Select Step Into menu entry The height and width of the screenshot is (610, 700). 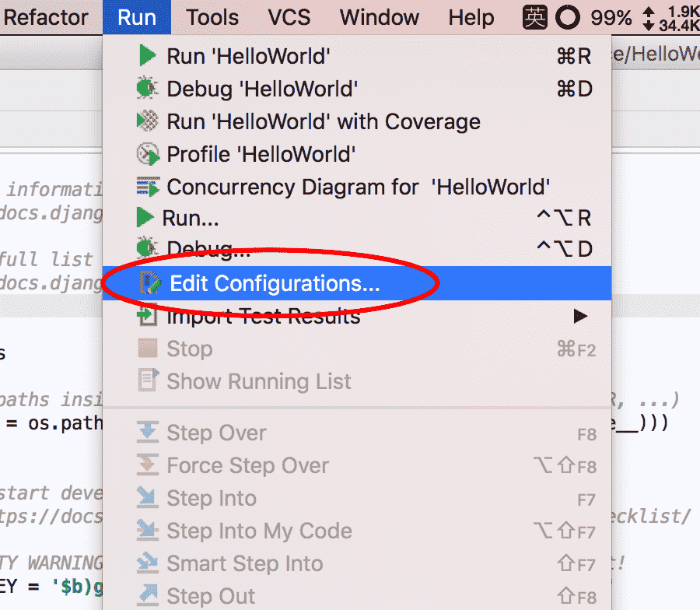tap(357, 498)
